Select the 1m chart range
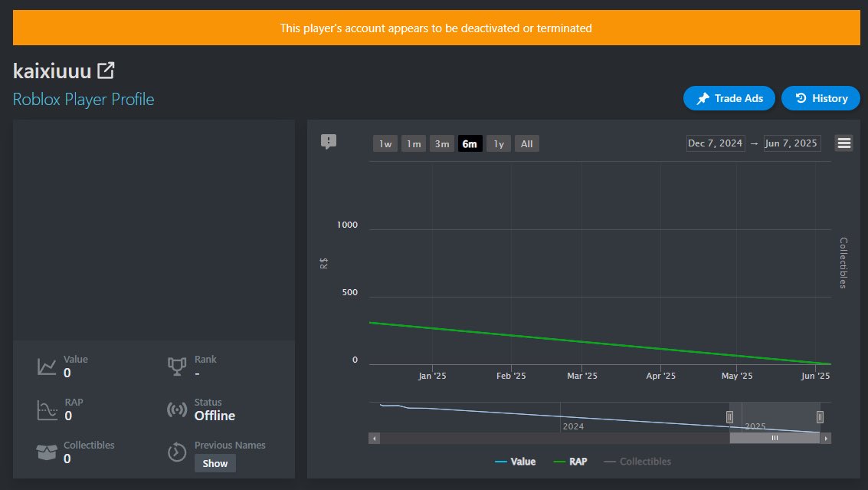Image resolution: width=868 pixels, height=490 pixels. (x=414, y=143)
